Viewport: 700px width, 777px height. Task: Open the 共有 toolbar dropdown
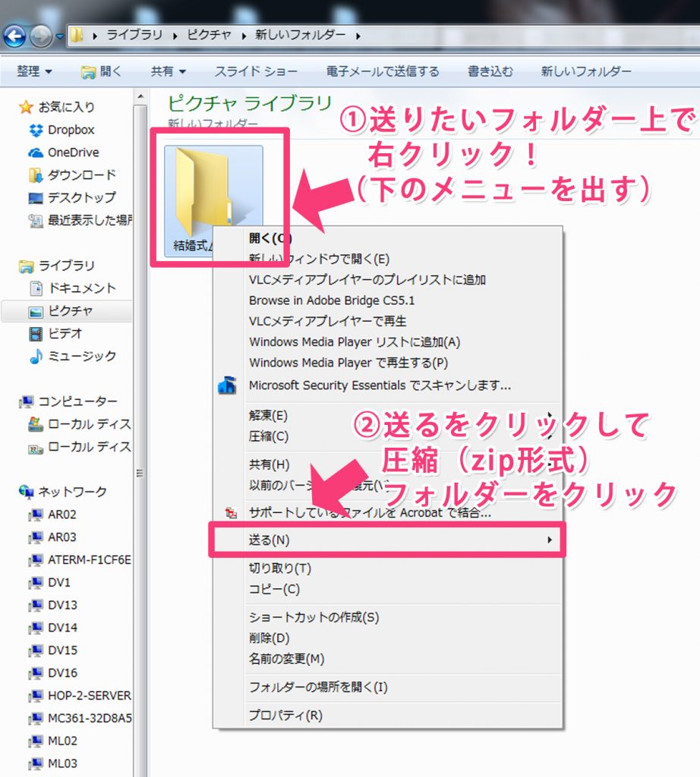[168, 72]
